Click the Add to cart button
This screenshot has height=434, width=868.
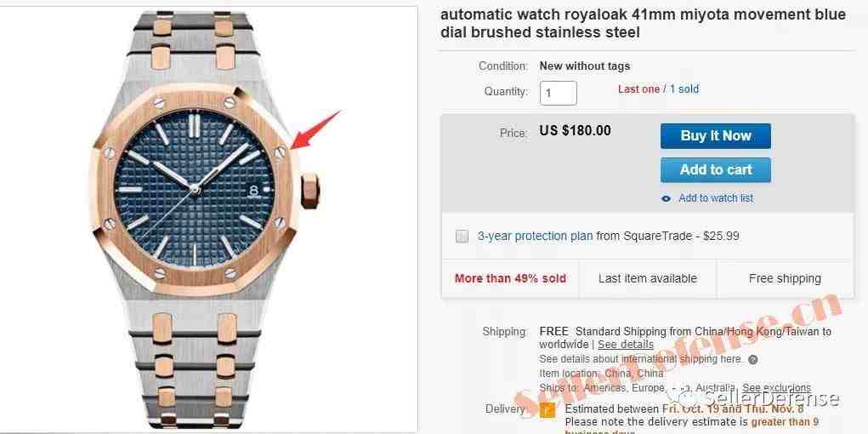715,169
